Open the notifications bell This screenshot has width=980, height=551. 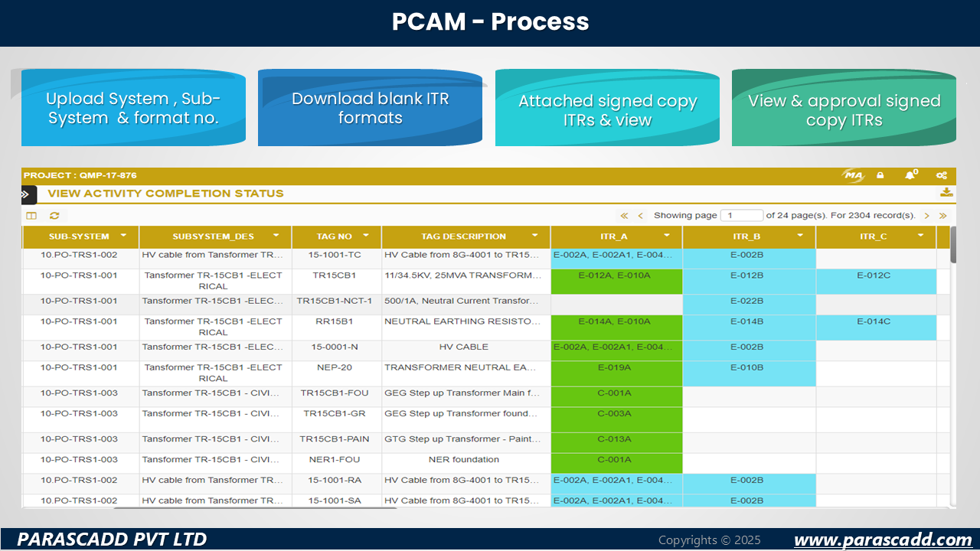click(x=910, y=175)
